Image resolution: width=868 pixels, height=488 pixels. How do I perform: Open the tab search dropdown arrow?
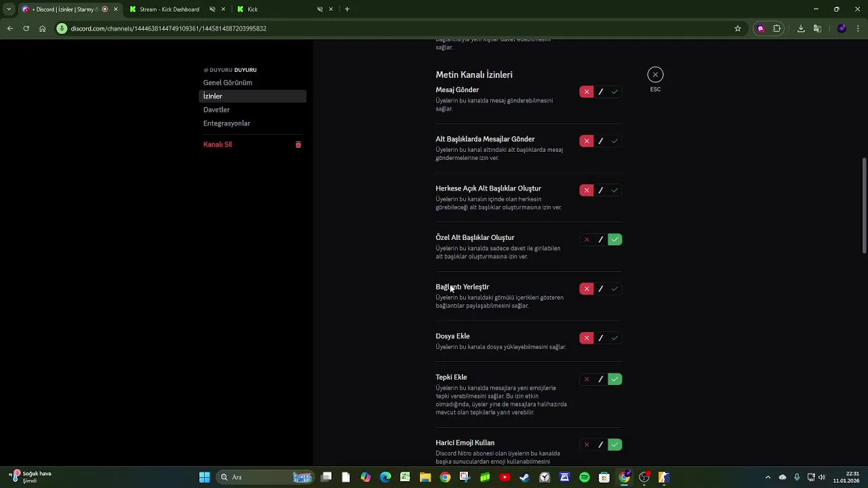(9, 9)
